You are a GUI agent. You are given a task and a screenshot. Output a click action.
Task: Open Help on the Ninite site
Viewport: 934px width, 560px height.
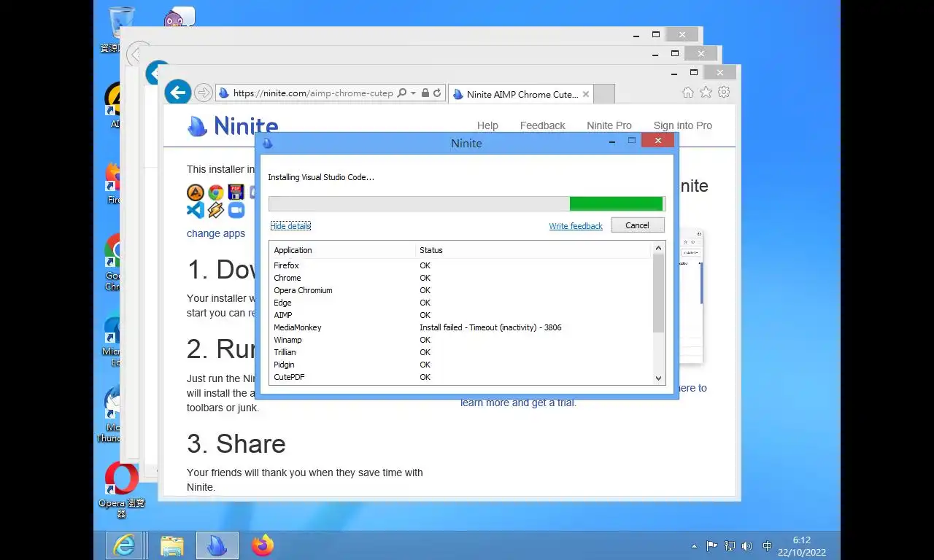click(487, 125)
